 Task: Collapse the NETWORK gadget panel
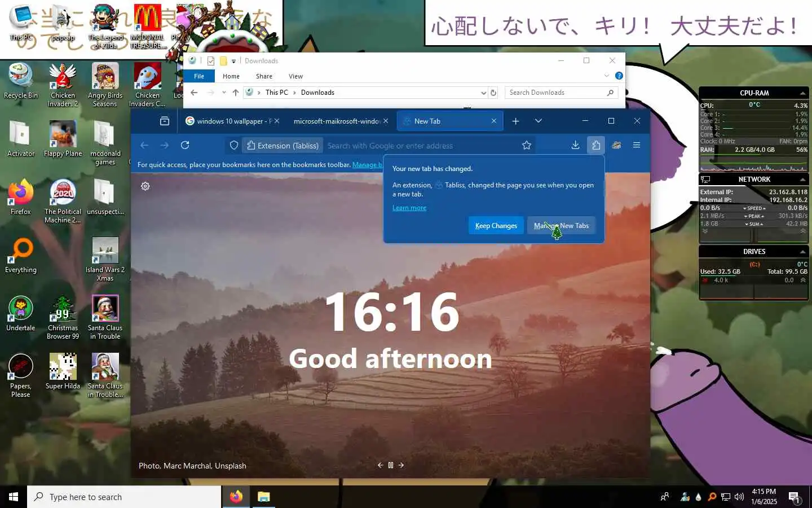[x=802, y=179]
